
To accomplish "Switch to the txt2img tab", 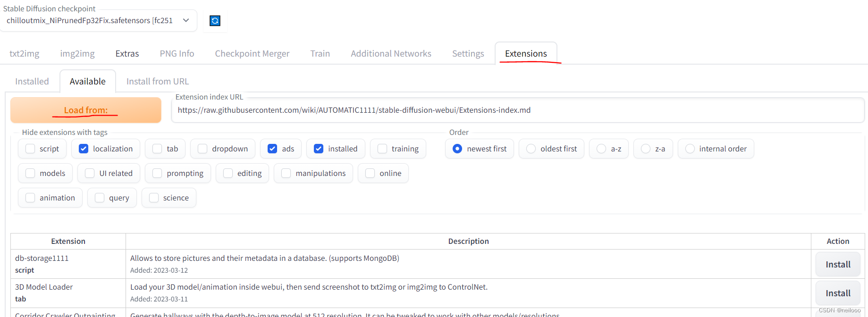I will [x=25, y=54].
